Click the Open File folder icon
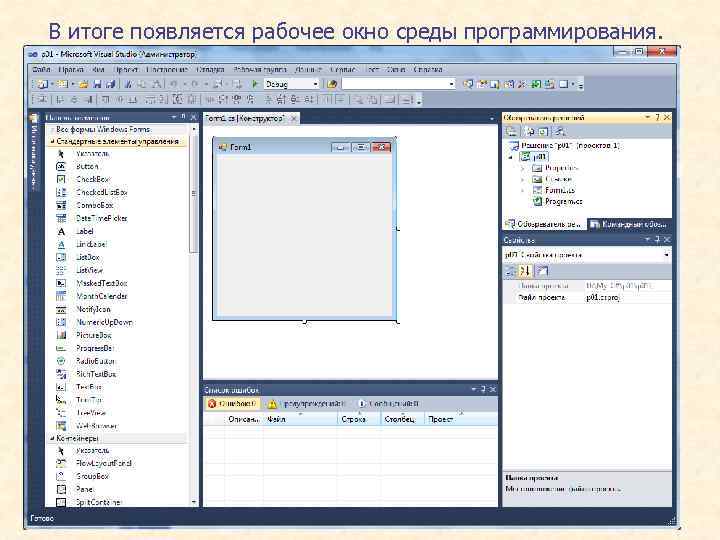 (x=84, y=84)
